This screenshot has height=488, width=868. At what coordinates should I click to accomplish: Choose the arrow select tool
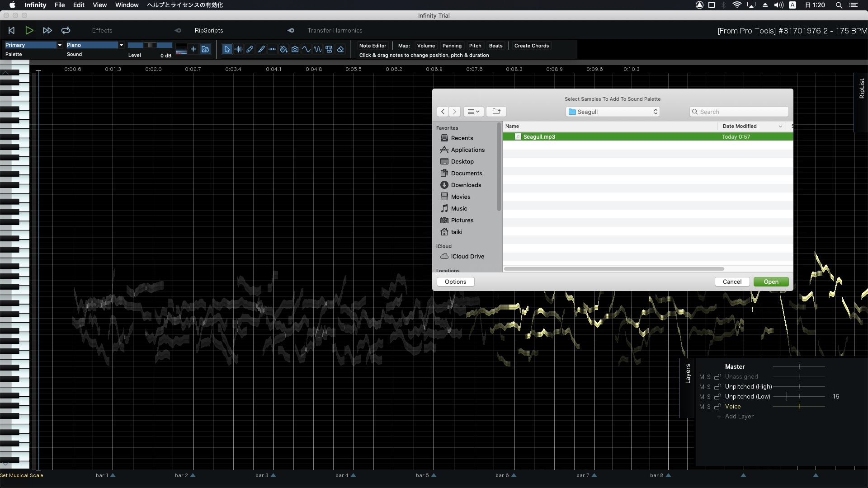227,49
